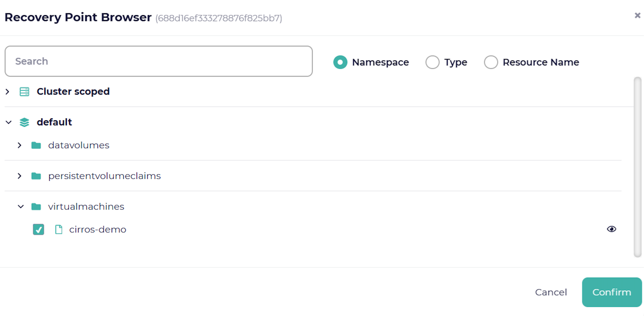Expand the datavolumes folder chevron
Screen dimensions: 644x316
click(20, 145)
